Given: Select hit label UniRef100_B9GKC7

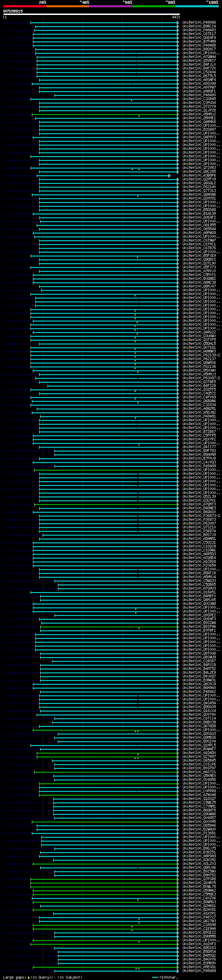Looking at the screenshot, I should pyautogui.click(x=199, y=49).
